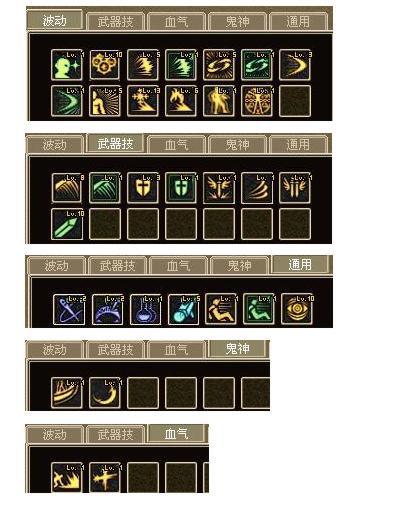Screen dimensions: 402x513
Task: Select the golden shield with cross Lv.3
Action: (143, 188)
